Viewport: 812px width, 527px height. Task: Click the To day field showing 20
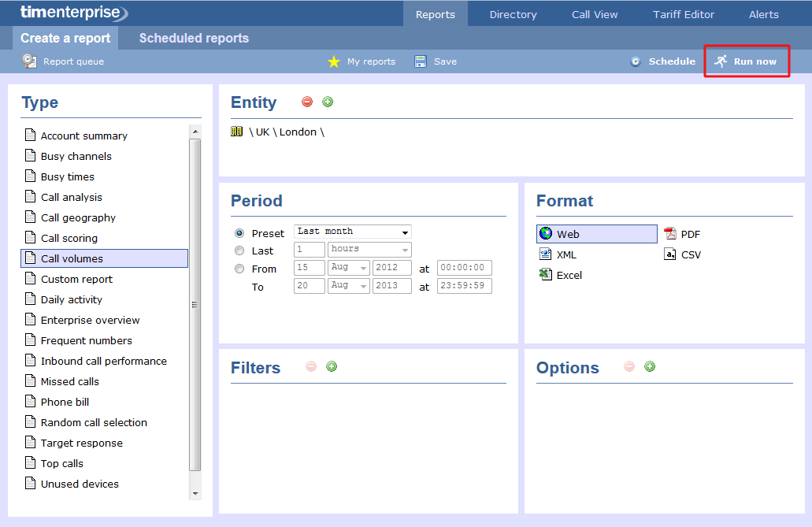click(x=310, y=285)
